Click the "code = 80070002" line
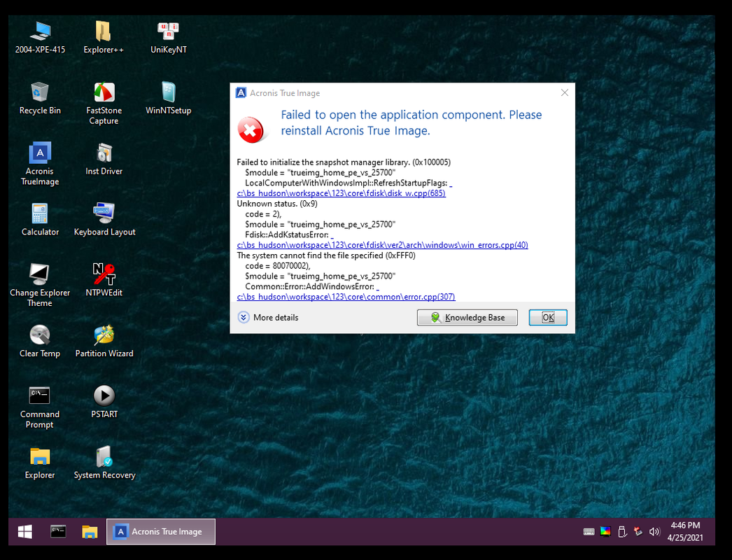Viewport: 732px width, 560px height. [278, 266]
